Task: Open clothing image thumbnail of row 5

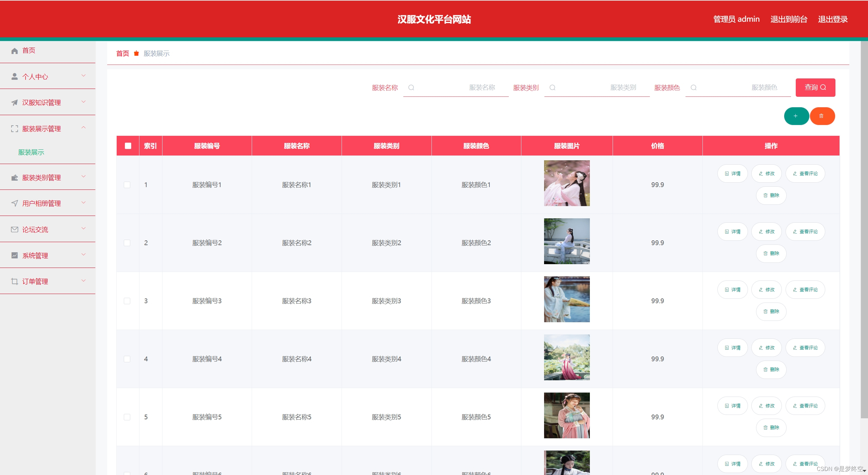Action: click(x=567, y=415)
